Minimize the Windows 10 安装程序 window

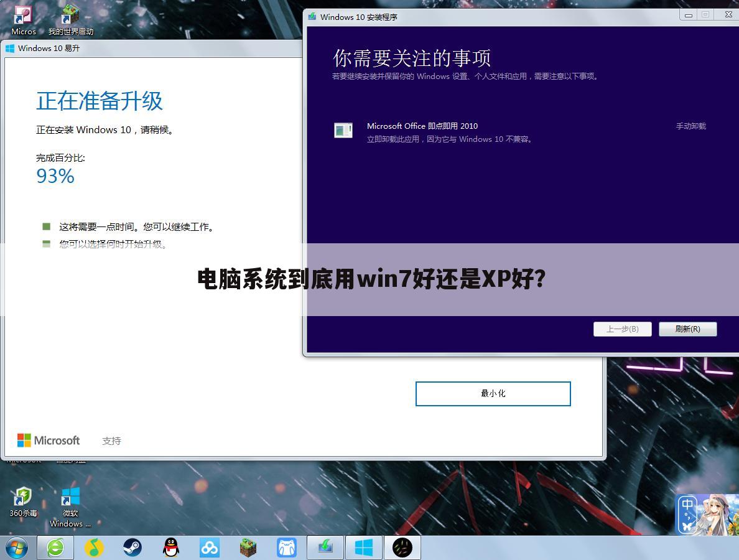(688, 15)
